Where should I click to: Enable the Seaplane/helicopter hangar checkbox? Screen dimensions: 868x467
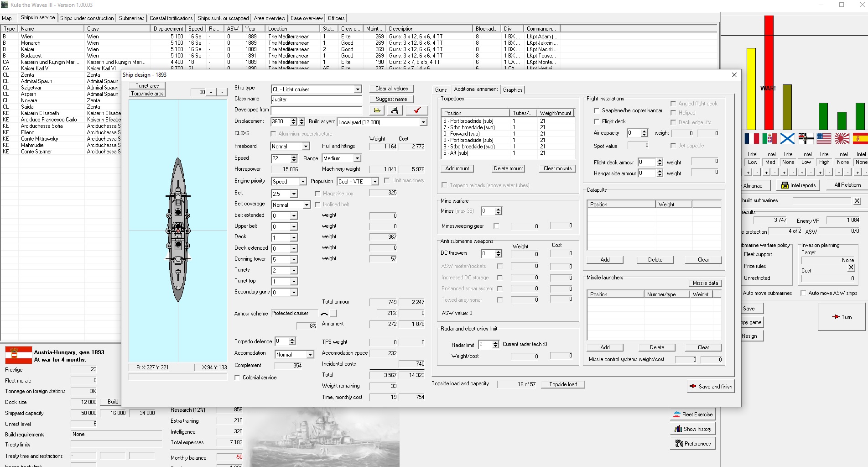click(x=597, y=110)
